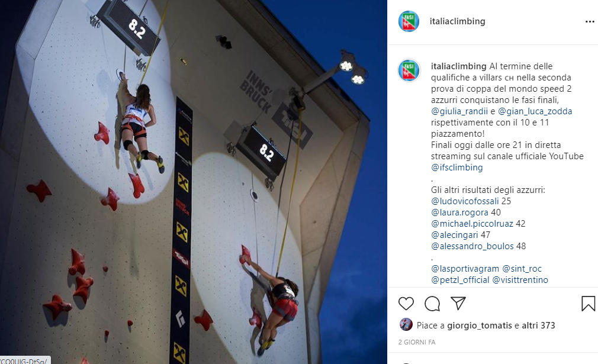Viewport: 598px width, 364px height.
Task: Open the @laura.rogora mention
Action: (459, 212)
